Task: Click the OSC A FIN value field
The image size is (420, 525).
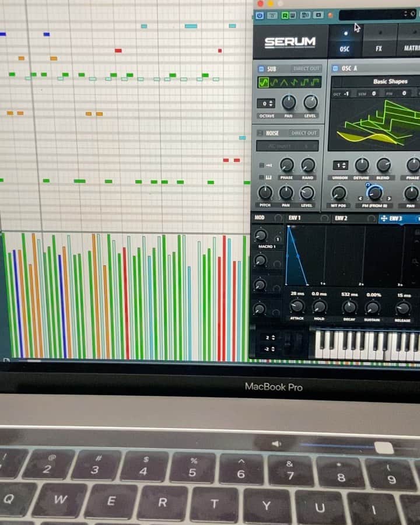Action: point(404,93)
